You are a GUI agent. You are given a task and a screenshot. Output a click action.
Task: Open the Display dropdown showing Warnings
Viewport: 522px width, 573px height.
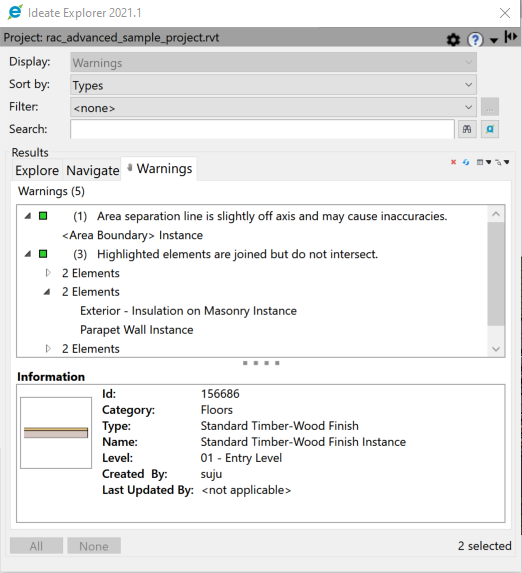pos(273,62)
